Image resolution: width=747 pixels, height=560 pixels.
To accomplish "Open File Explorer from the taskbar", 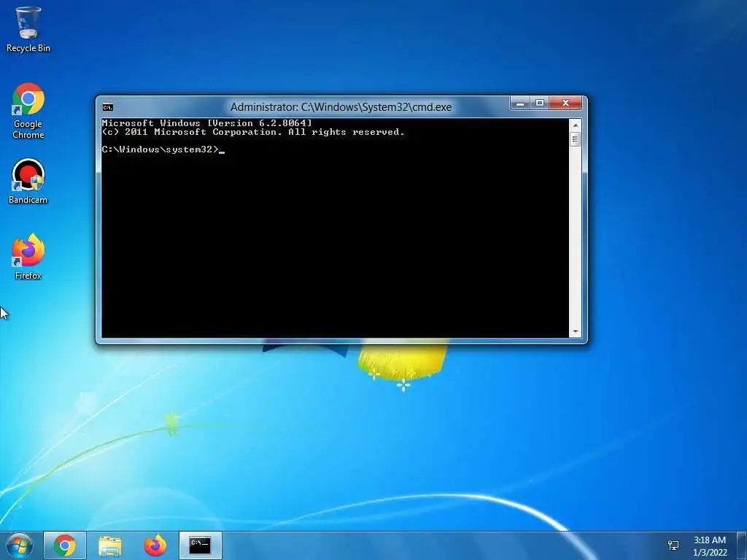I will point(110,545).
